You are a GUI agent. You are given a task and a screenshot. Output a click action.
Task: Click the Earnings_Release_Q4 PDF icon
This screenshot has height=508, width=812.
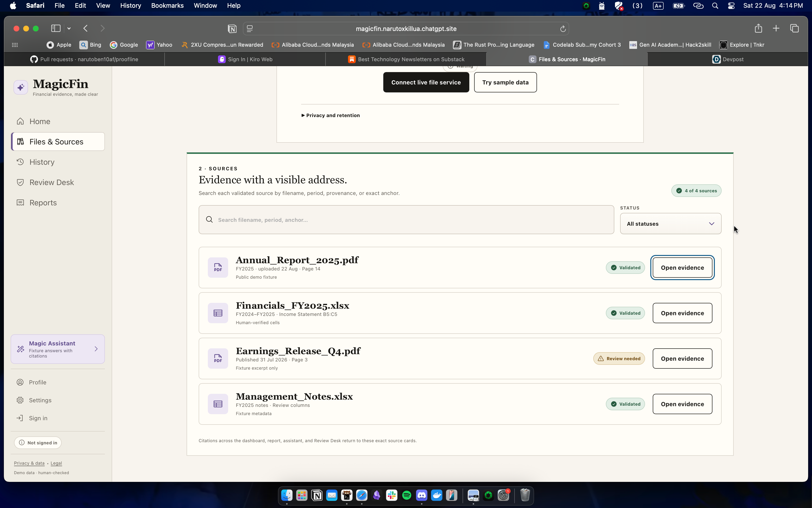pos(218,359)
